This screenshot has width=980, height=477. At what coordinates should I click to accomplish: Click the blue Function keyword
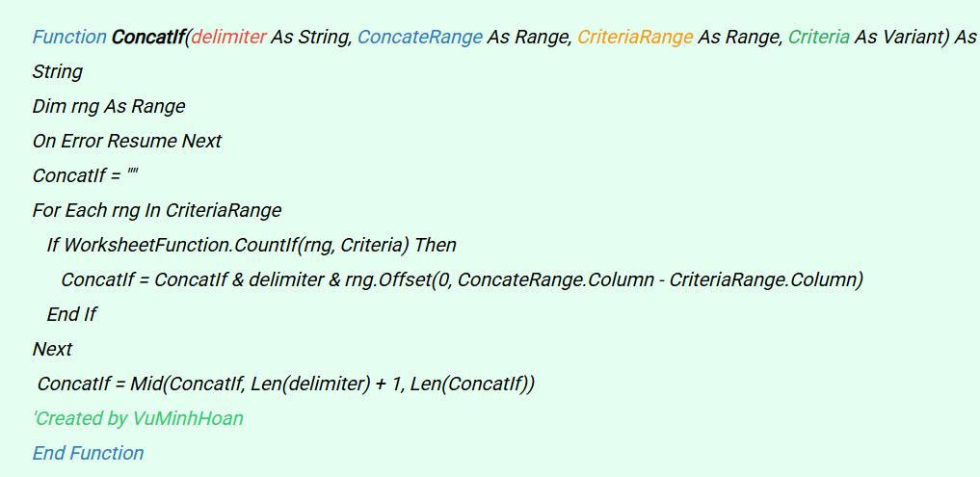69,37
